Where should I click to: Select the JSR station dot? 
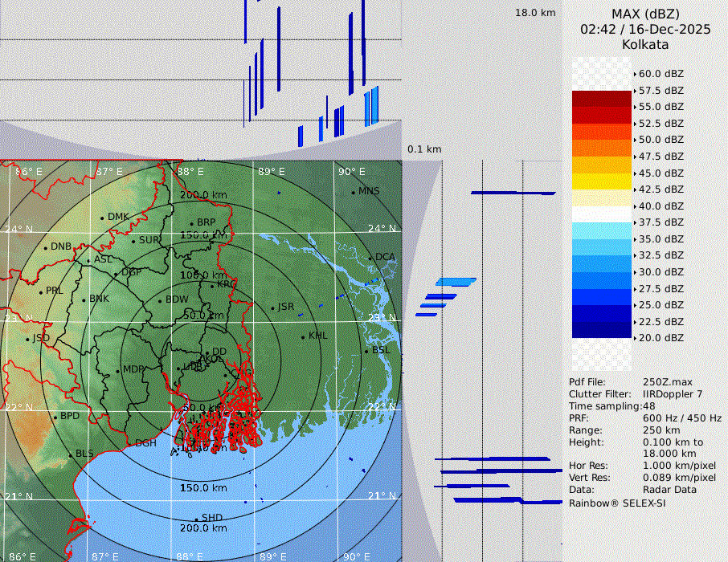click(x=272, y=307)
